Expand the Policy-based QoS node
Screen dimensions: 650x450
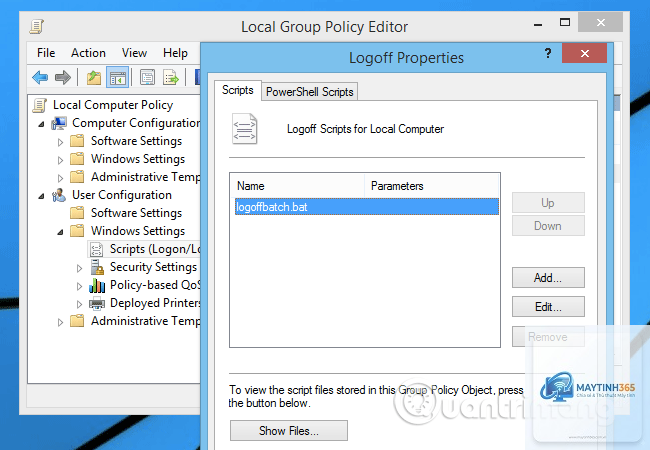click(x=79, y=286)
